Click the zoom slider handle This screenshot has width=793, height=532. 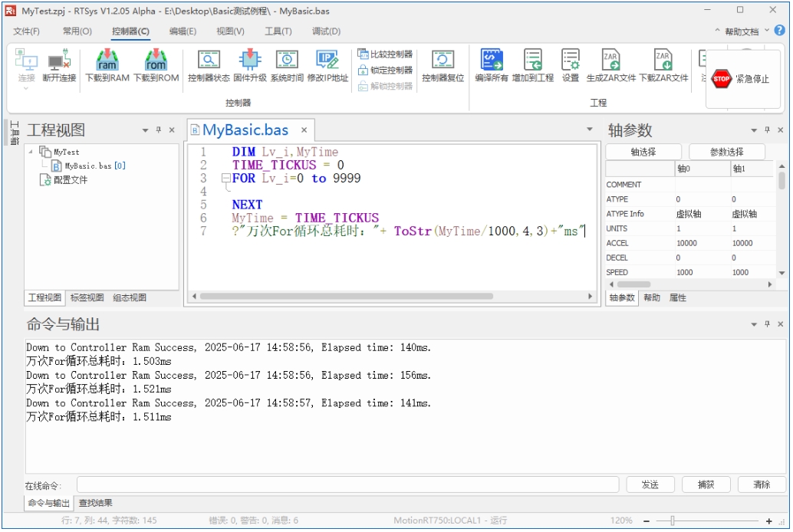(x=672, y=521)
